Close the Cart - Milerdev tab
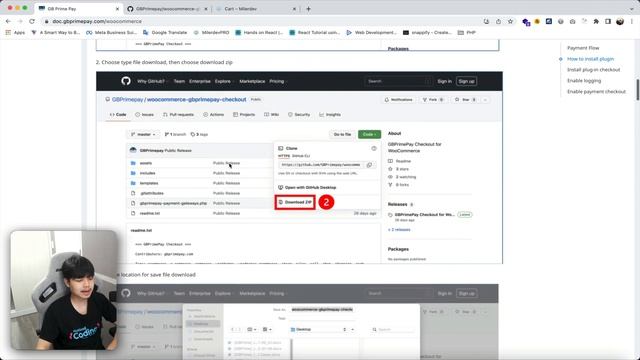This screenshot has height=360, width=640. click(294, 9)
